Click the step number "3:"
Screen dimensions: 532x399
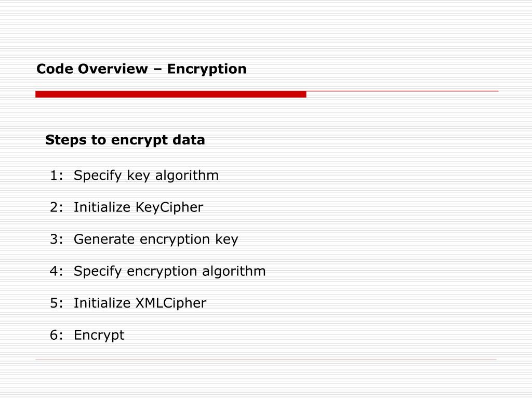[x=56, y=240]
